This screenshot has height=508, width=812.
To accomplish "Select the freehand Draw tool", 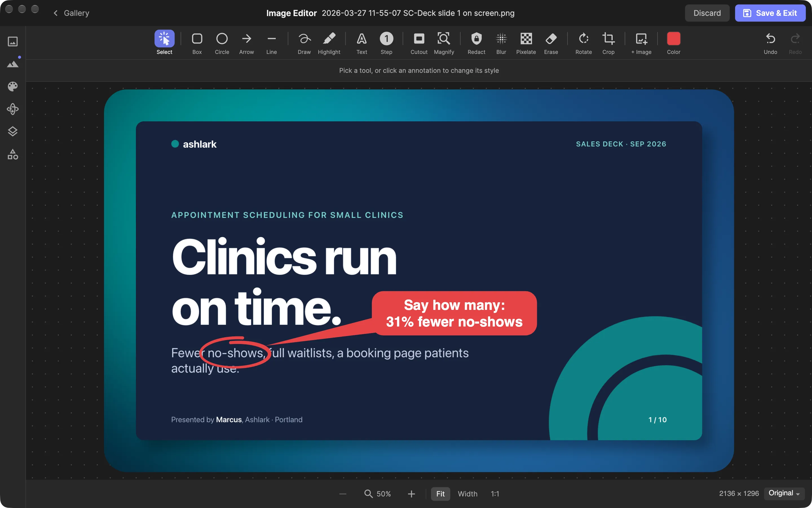I will (x=304, y=43).
